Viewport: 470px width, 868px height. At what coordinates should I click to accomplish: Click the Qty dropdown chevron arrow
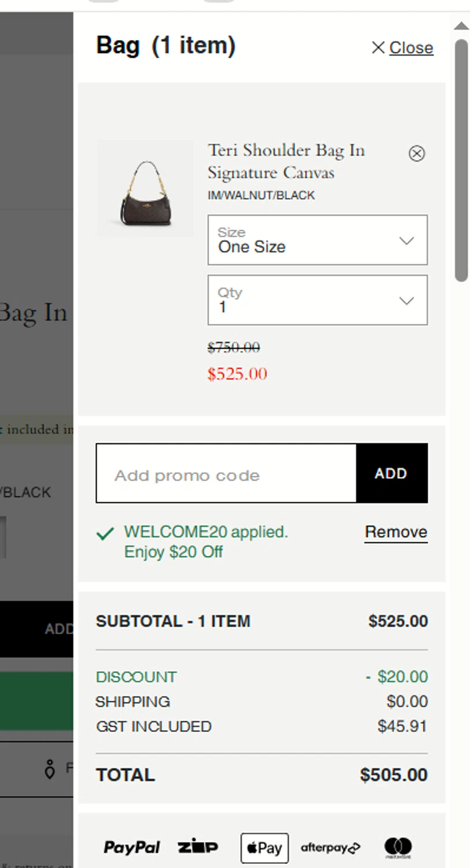[407, 300]
